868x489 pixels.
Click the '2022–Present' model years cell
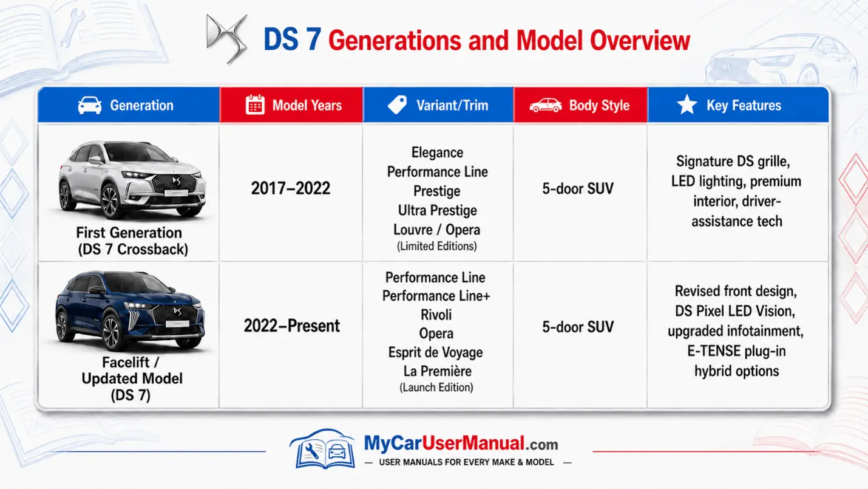pyautogui.click(x=292, y=326)
